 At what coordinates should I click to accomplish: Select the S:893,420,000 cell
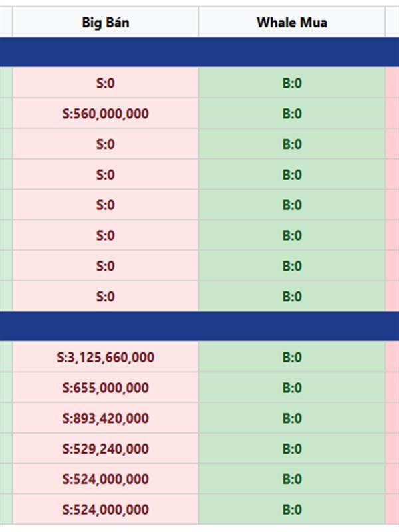click(x=105, y=418)
